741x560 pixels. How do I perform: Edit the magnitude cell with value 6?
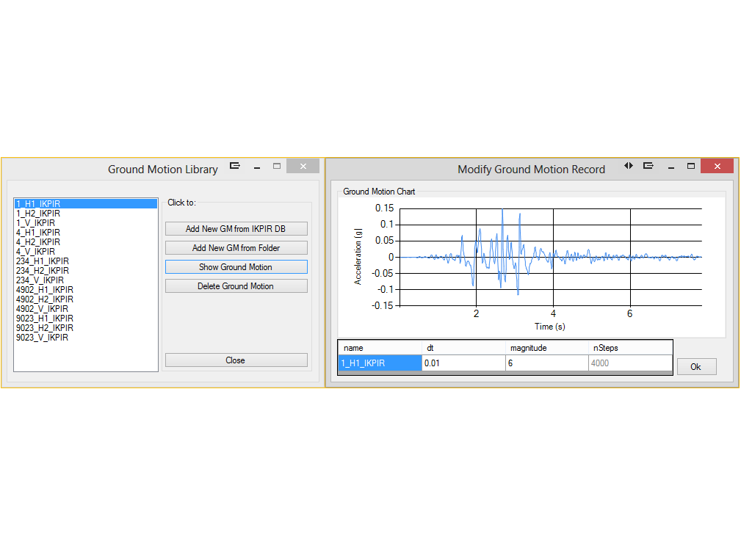point(546,363)
